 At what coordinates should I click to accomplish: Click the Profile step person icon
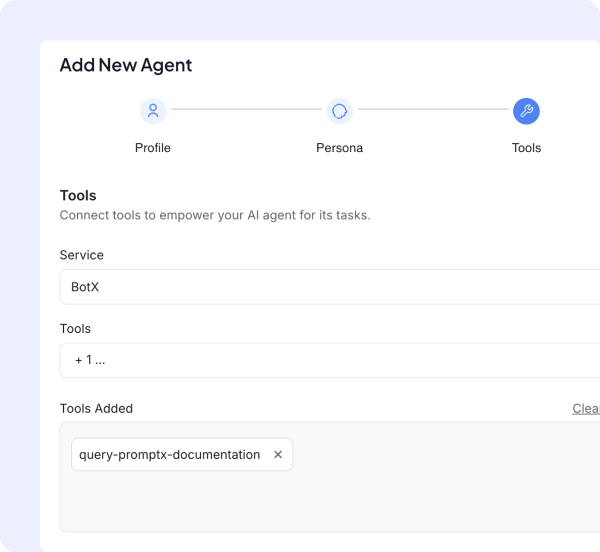tap(153, 111)
